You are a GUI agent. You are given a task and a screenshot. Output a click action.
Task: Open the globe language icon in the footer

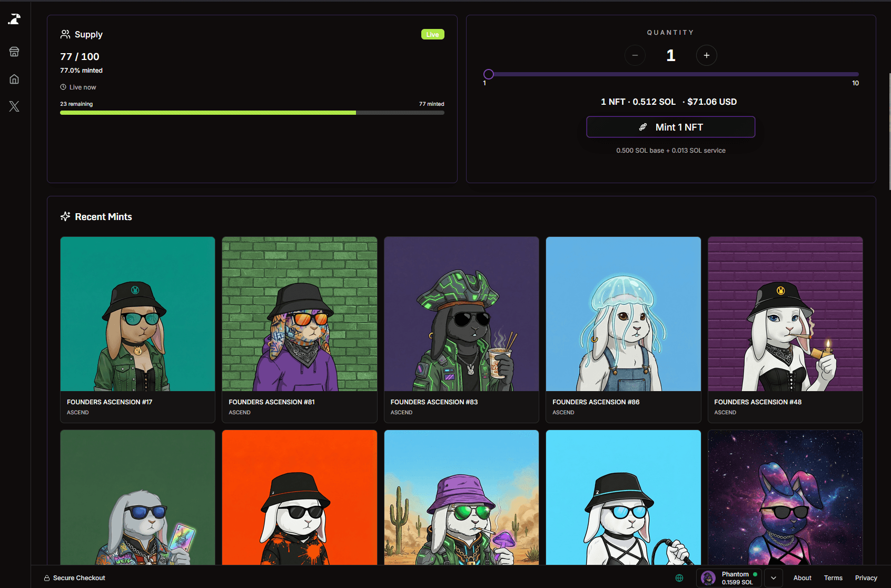pos(679,578)
